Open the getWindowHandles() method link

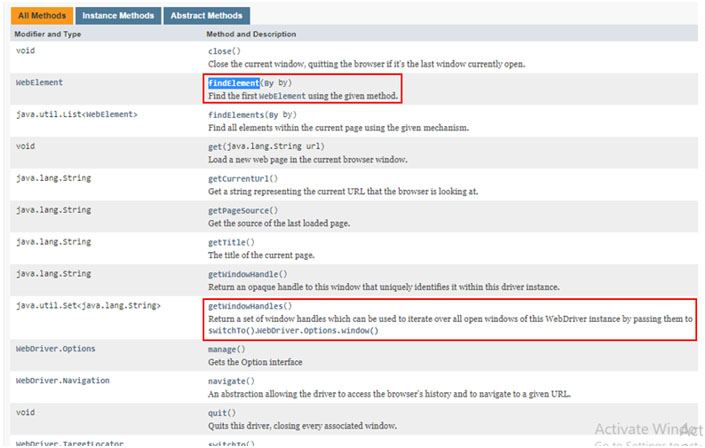pyautogui.click(x=250, y=306)
